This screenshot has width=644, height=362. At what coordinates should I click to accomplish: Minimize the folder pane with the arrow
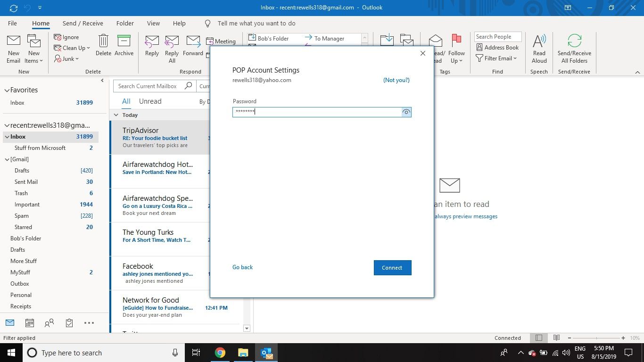[x=102, y=81]
